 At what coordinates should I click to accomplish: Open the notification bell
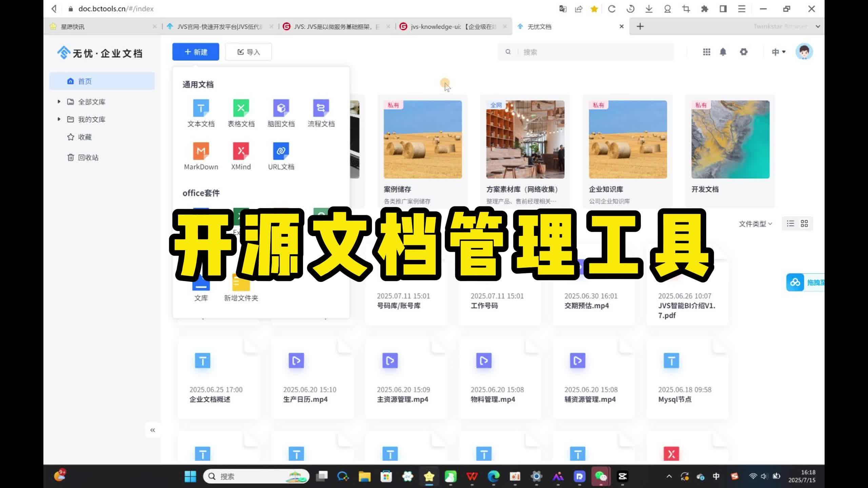point(723,52)
